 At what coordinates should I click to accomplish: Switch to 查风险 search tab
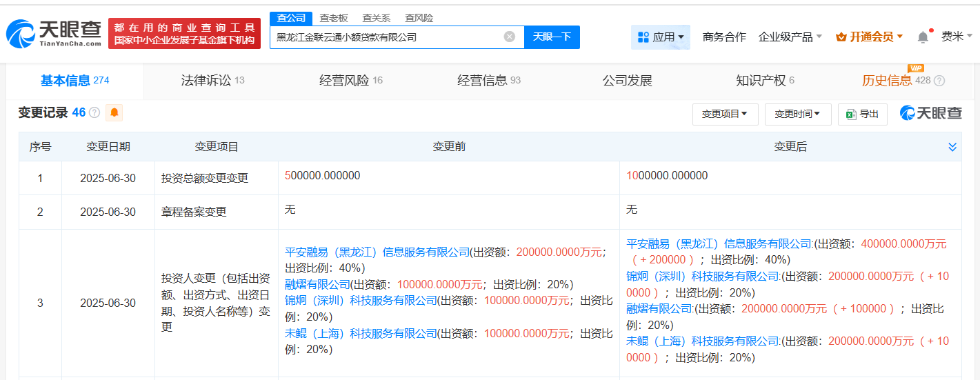click(x=419, y=18)
